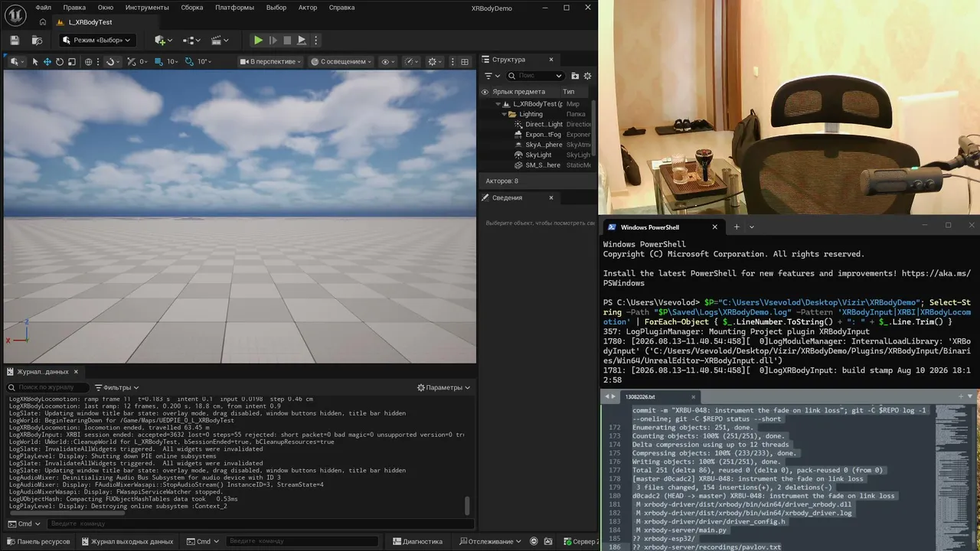Open the cinematics clapperboard menu

click(220, 40)
